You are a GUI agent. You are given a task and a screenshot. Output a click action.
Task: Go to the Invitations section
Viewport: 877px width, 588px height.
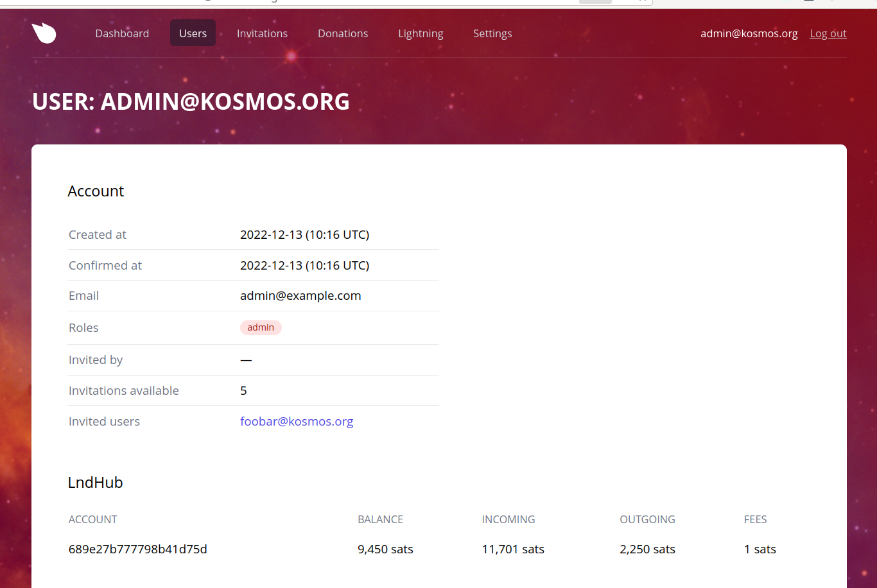point(262,33)
